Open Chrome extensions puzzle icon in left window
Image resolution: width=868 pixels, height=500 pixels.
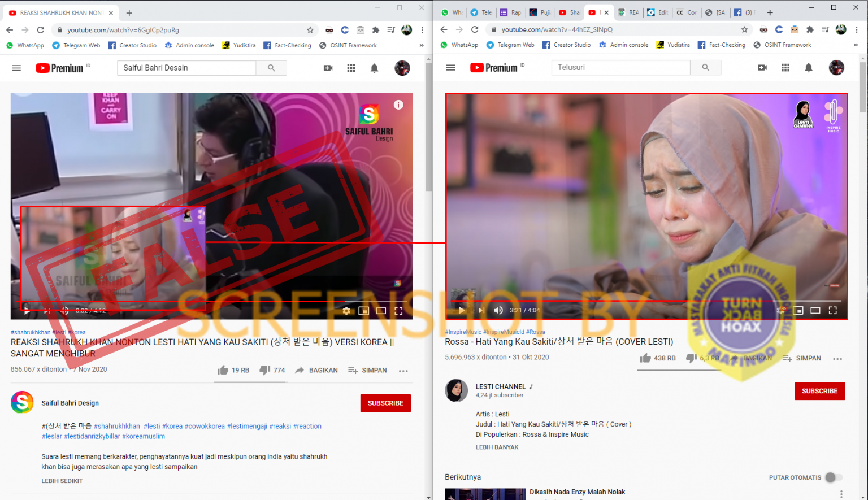[x=375, y=30]
